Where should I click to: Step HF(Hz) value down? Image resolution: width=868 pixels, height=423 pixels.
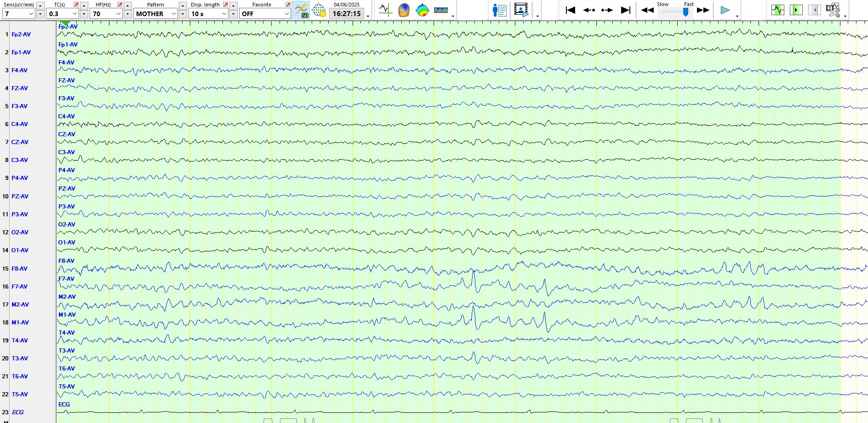pyautogui.click(x=128, y=14)
